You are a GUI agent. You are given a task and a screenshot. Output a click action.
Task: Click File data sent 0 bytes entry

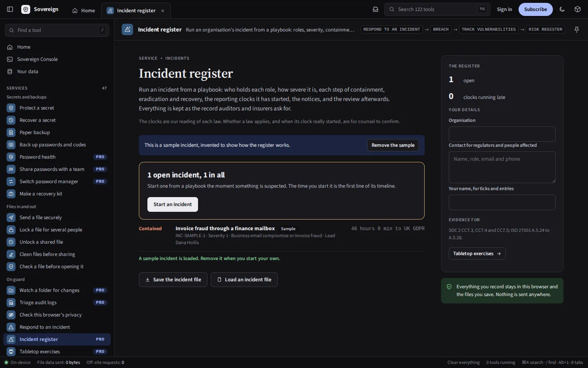[58, 362]
